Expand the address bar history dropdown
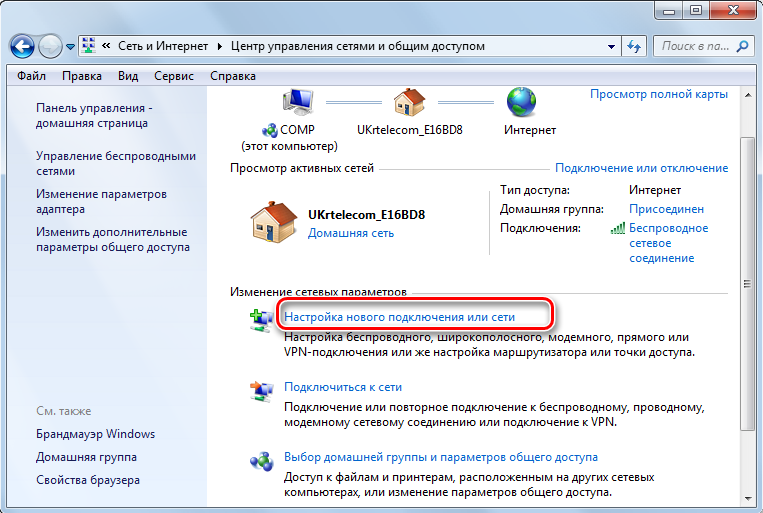 pyautogui.click(x=611, y=47)
